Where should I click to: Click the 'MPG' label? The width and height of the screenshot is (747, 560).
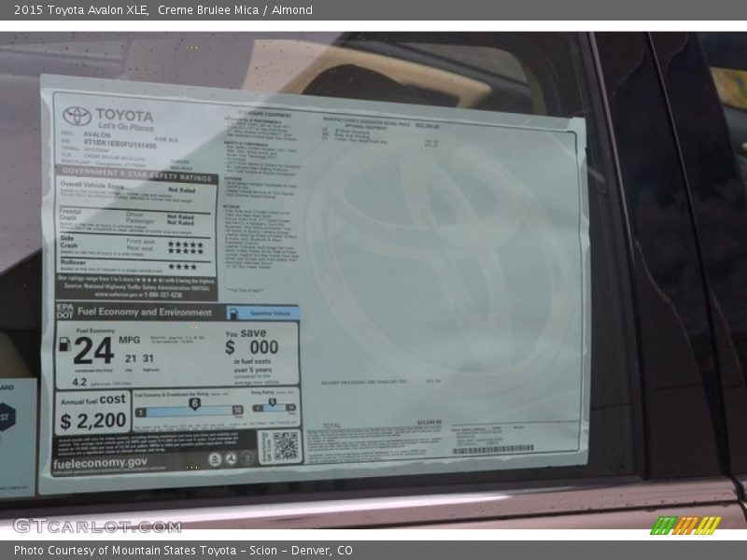coord(129,340)
